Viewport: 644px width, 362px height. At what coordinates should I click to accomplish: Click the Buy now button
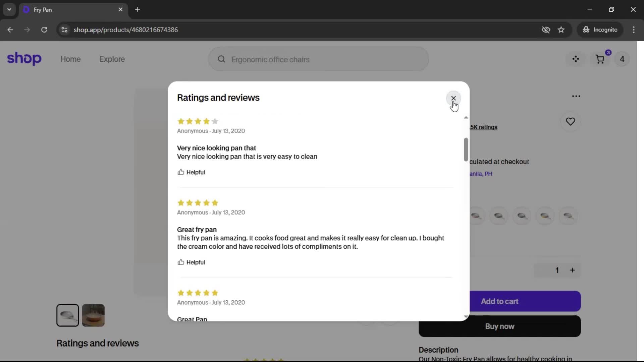click(x=499, y=326)
